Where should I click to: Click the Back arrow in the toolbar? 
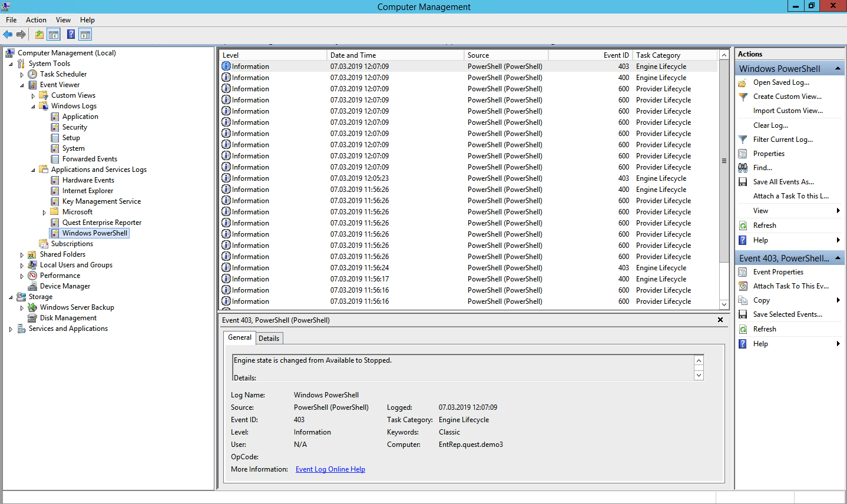(8, 35)
